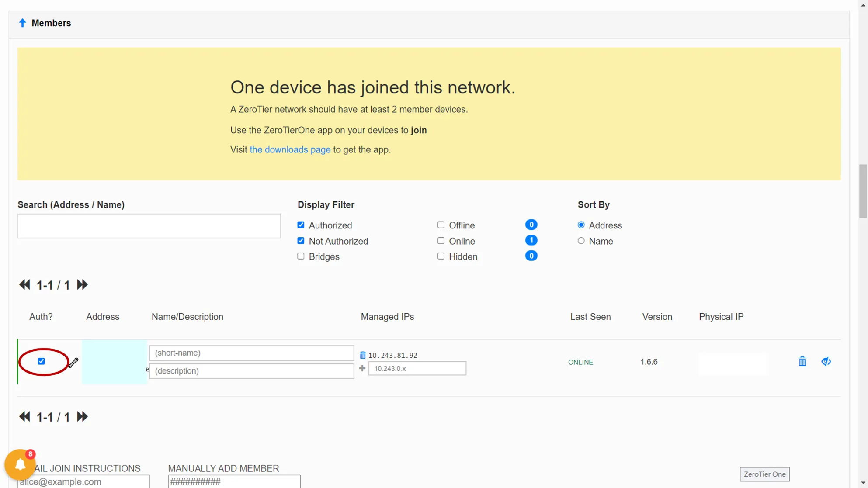Hide member using the crossed-eye icon

coord(826,361)
